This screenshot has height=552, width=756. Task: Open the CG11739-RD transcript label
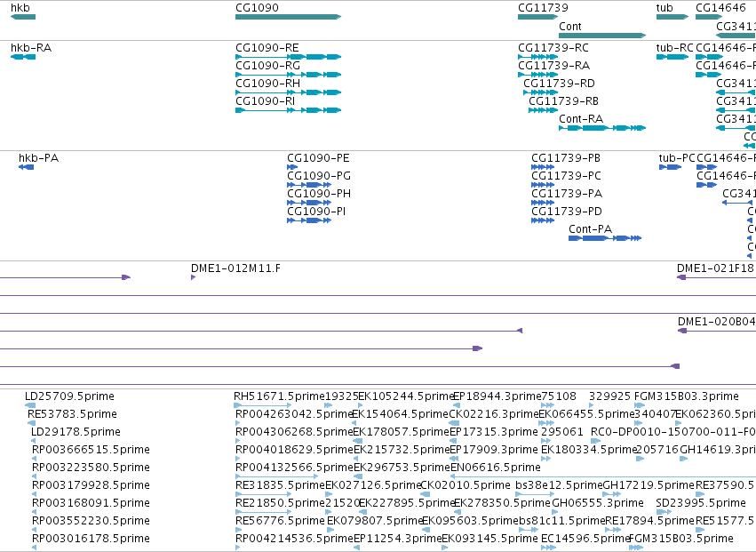[560, 84]
